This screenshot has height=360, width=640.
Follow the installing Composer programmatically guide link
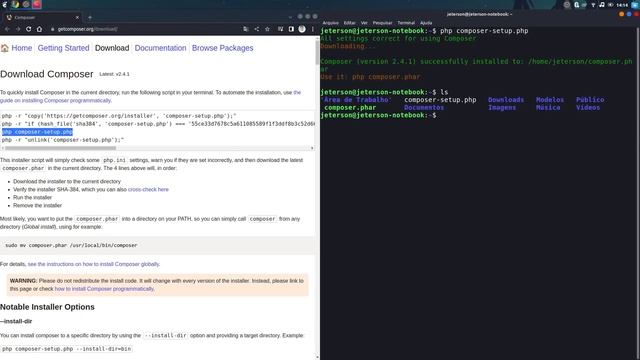(x=56, y=100)
